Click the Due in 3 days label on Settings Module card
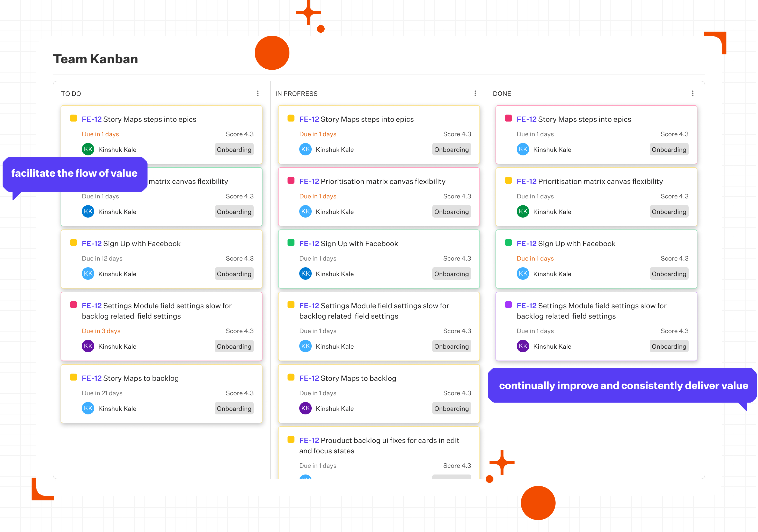758x532 pixels. [101, 330]
